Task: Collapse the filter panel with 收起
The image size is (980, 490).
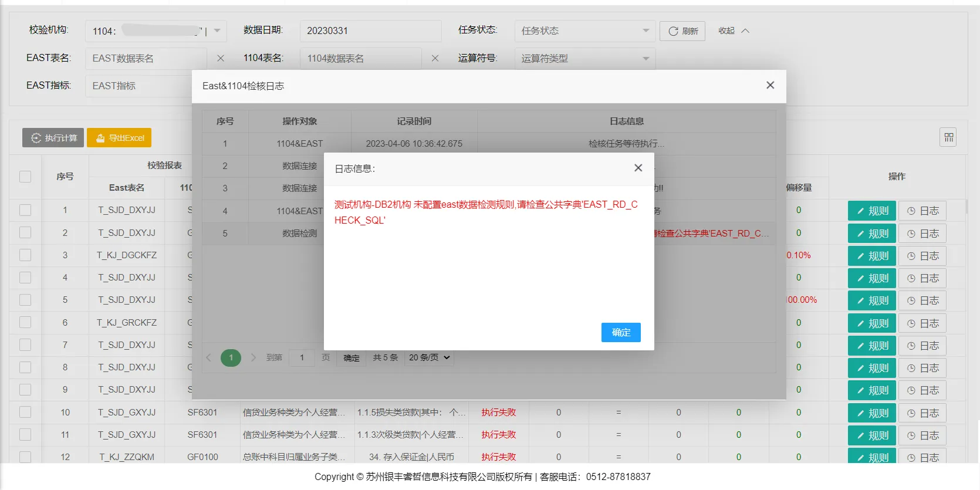Action: coord(734,31)
